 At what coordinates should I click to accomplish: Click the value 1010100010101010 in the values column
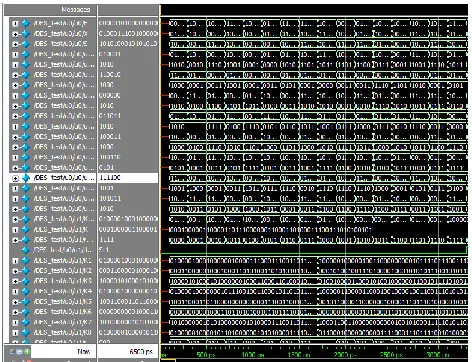tap(128, 44)
